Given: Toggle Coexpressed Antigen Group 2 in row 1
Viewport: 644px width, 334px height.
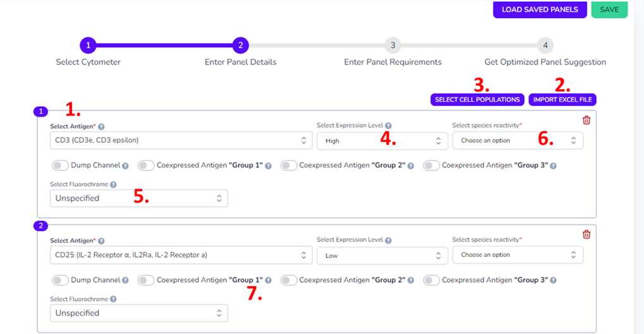Looking at the screenshot, I should pos(289,165).
